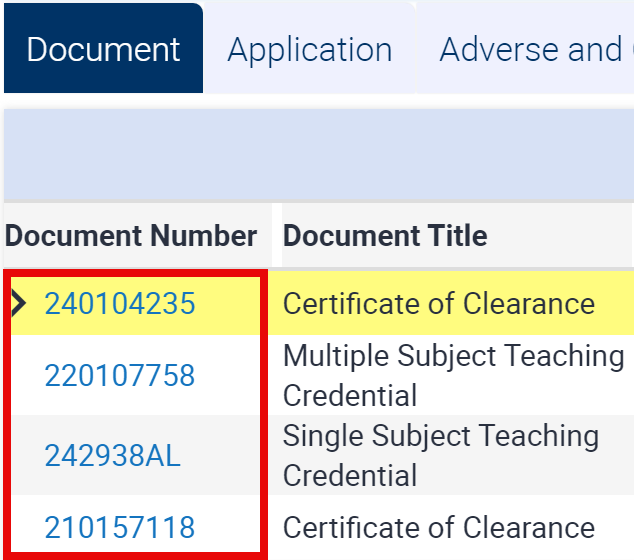This screenshot has width=634, height=560.
Task: Click document number 242938AL
Action: click(112, 456)
